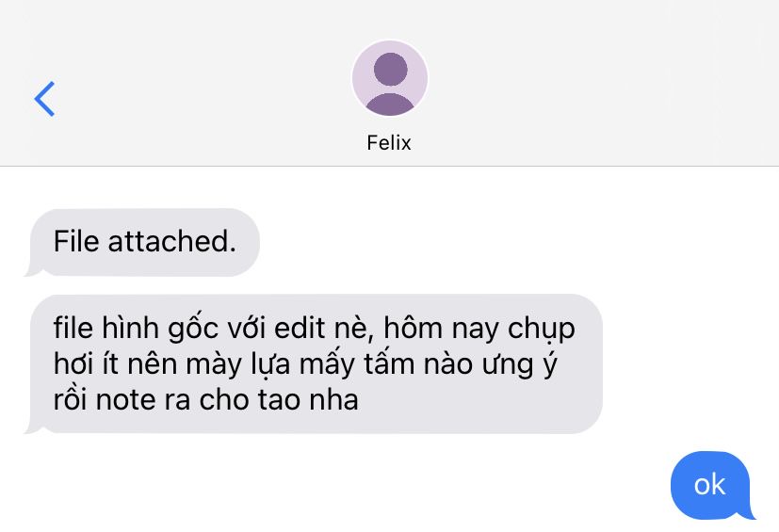This screenshot has width=779, height=532.
Task: Click the text "file hình gốc"
Action: point(137,329)
